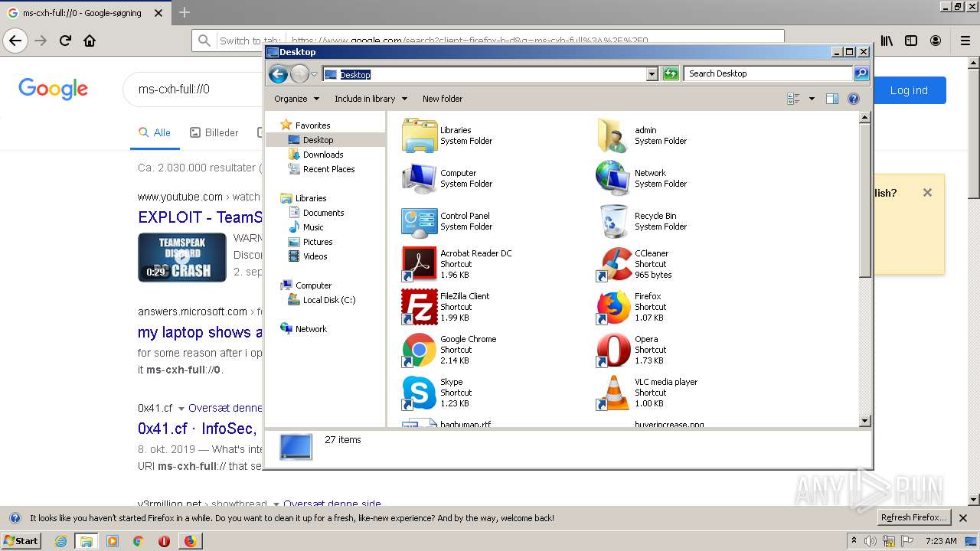Viewport: 980px width, 551px height.
Task: Switch to Google Billeder tab
Action: click(214, 132)
